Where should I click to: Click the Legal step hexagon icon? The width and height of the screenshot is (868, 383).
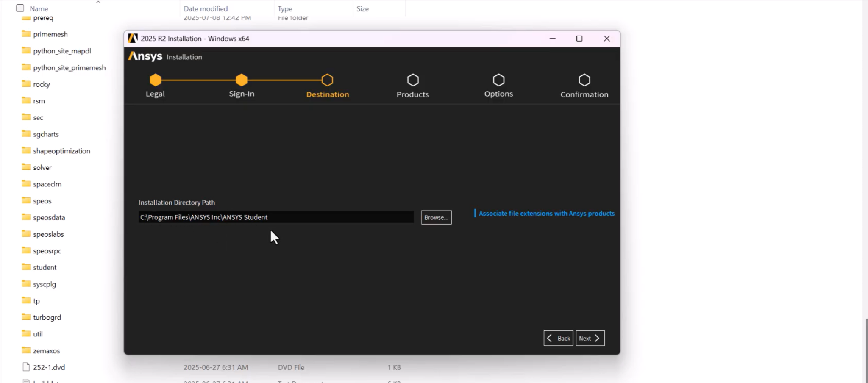[x=156, y=80]
